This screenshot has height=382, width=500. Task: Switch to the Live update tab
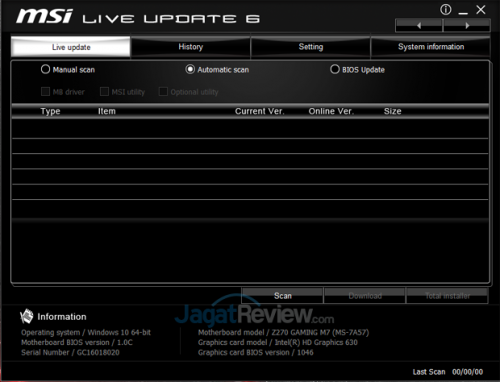coord(71,47)
